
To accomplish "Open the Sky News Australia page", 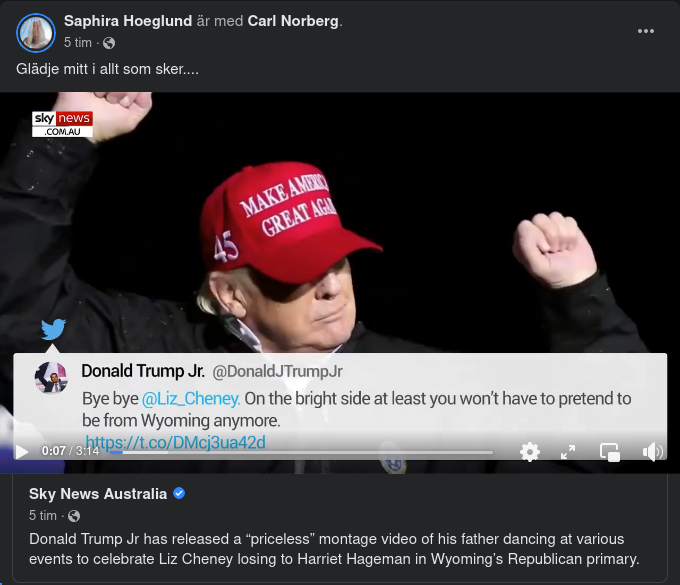I will point(98,494).
